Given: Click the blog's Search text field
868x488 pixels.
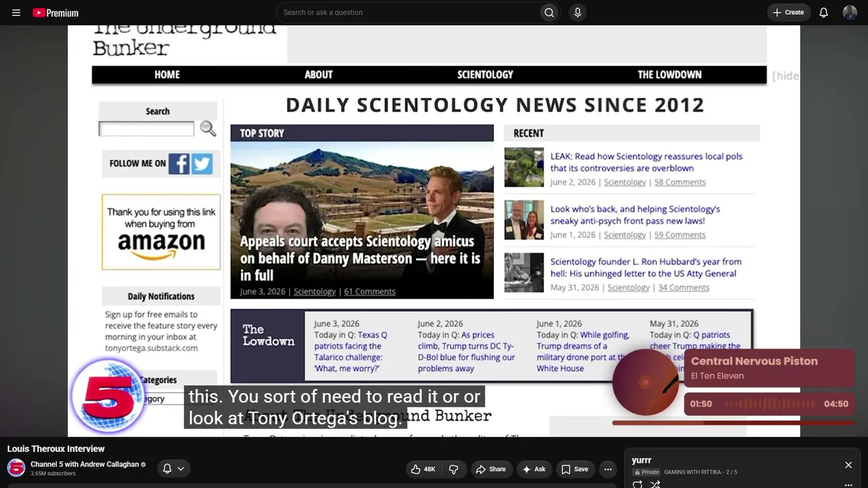Looking at the screenshot, I should point(146,129).
